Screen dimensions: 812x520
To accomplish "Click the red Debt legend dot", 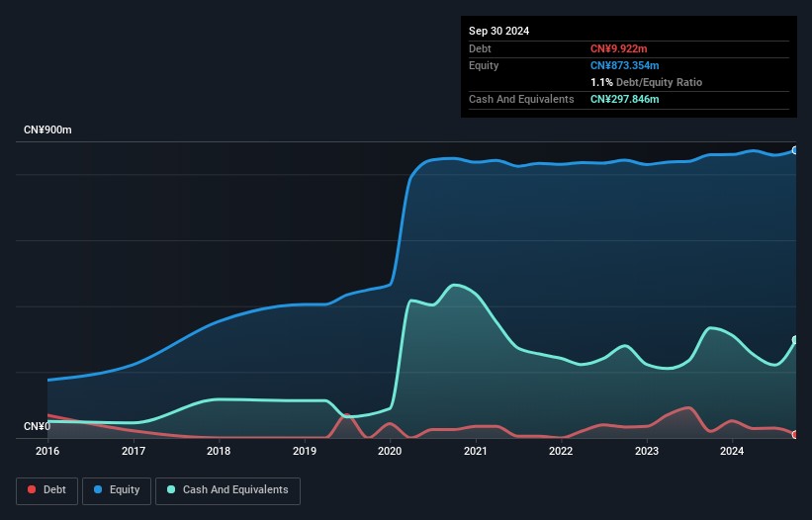I will pos(32,489).
